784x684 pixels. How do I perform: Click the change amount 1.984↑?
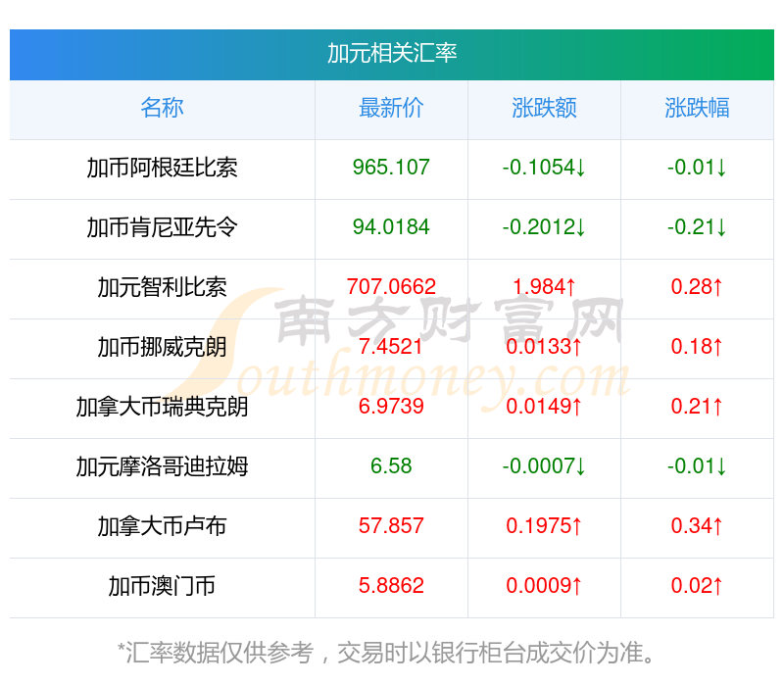click(x=544, y=287)
